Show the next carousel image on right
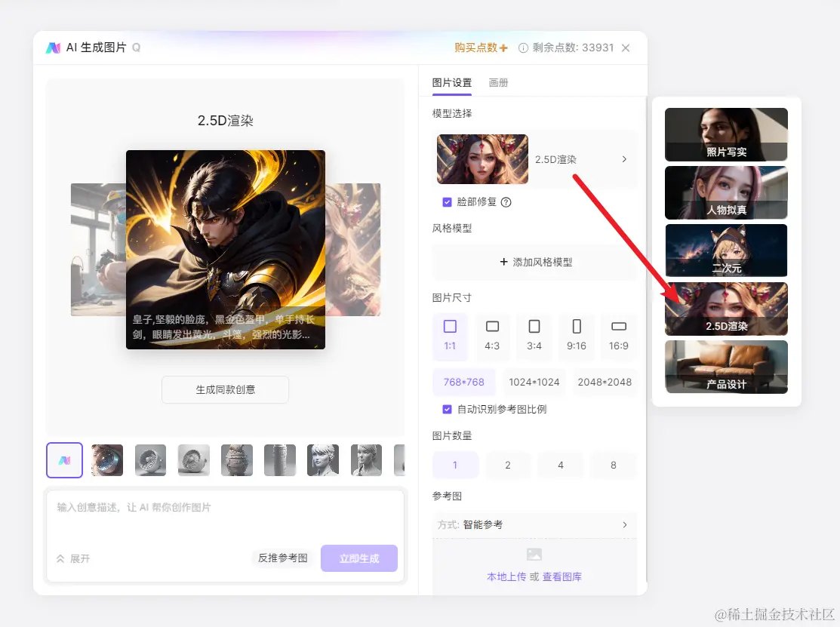Viewport: 840px width, 627px height. 353,250
